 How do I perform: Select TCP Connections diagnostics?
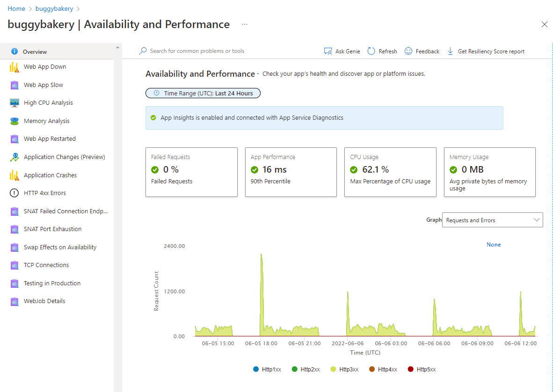point(46,265)
